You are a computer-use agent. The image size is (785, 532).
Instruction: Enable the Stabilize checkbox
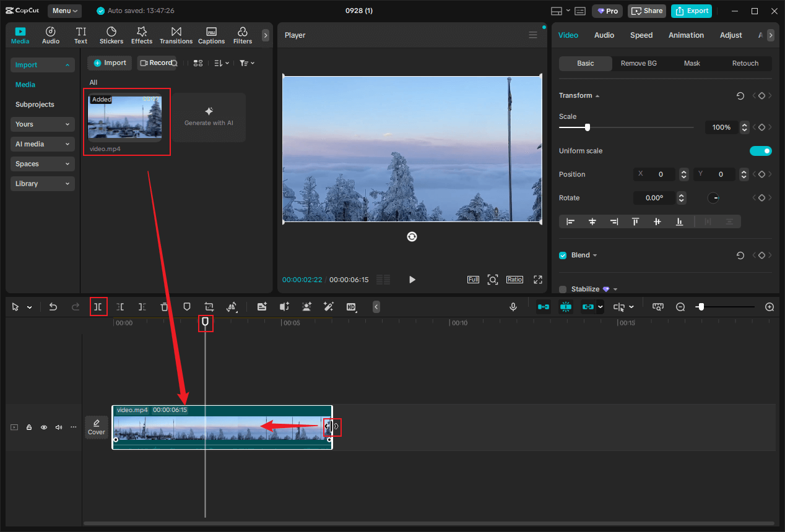tap(563, 289)
